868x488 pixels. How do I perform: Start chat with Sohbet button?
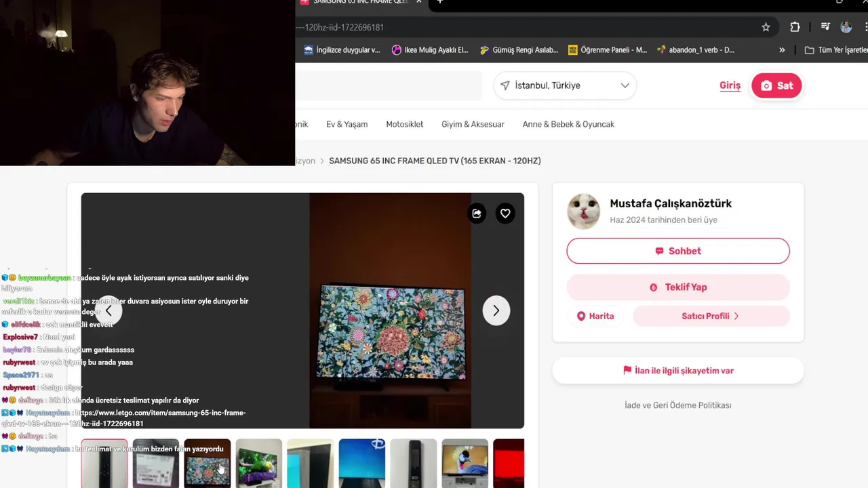pos(678,251)
